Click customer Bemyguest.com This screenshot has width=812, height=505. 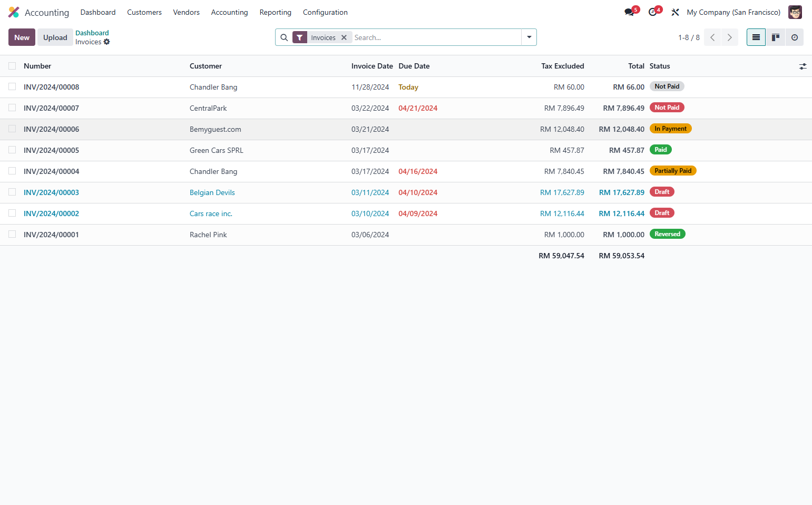[x=216, y=129]
